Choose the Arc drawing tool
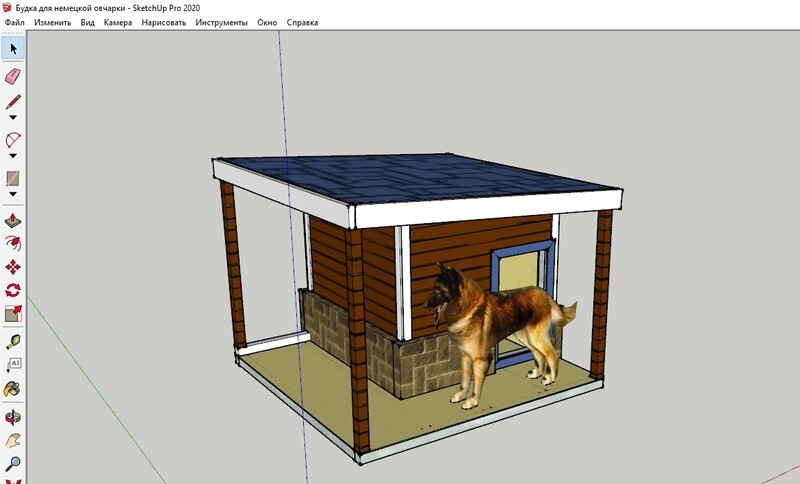 pos(13,140)
